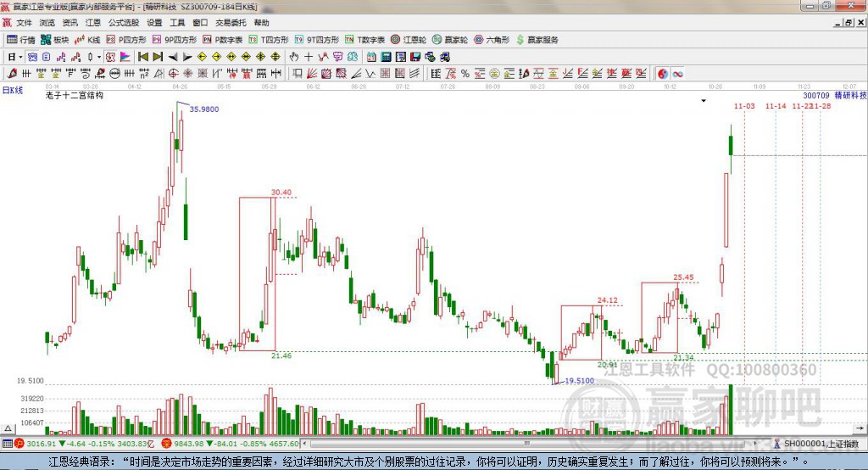868x470 pixels.
Task: Open the 行情 quotes view
Action: 21,39
